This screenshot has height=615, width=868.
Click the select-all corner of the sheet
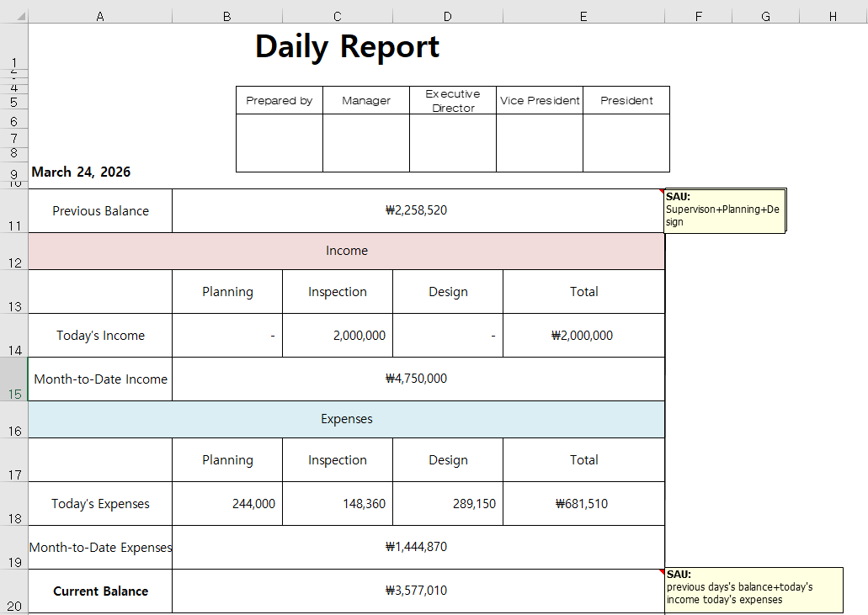[13, 16]
